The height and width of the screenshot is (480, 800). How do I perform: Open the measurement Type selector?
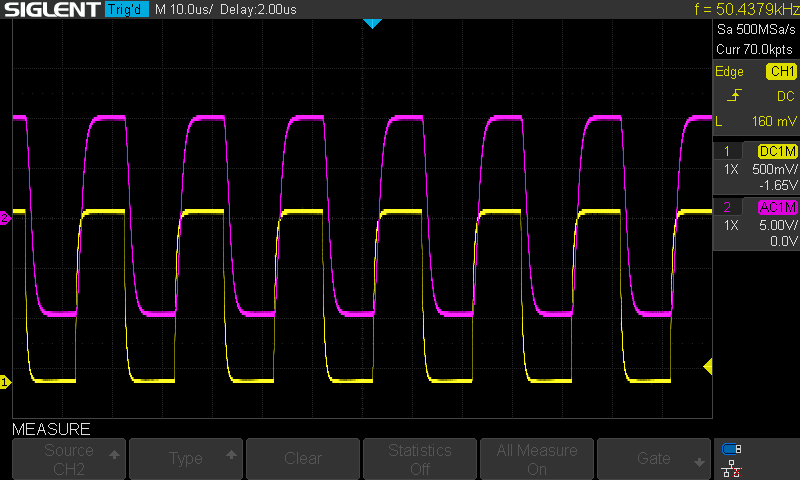pos(186,459)
